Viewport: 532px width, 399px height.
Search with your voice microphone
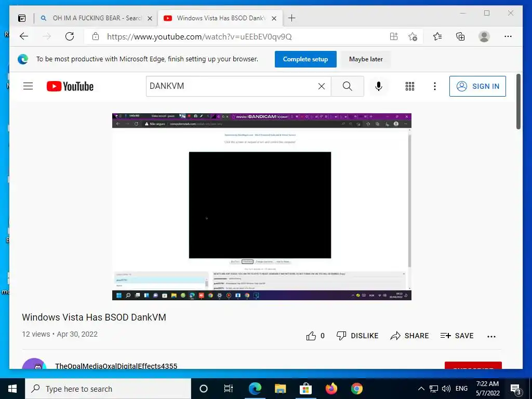[379, 86]
